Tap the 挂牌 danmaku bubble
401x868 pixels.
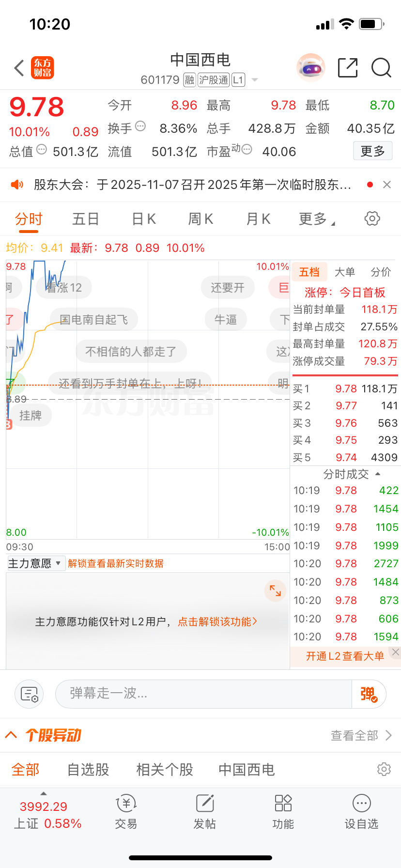pyautogui.click(x=30, y=416)
